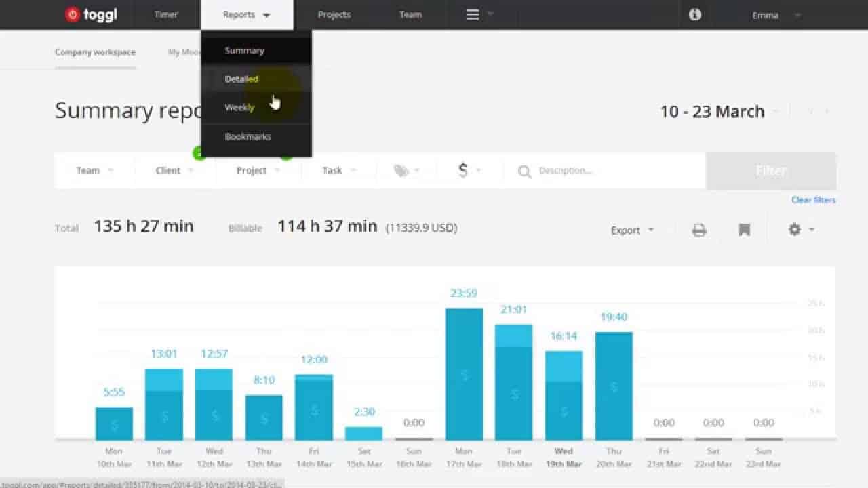The image size is (868, 488).
Task: Select Weekly from the Reports menu
Action: (239, 107)
